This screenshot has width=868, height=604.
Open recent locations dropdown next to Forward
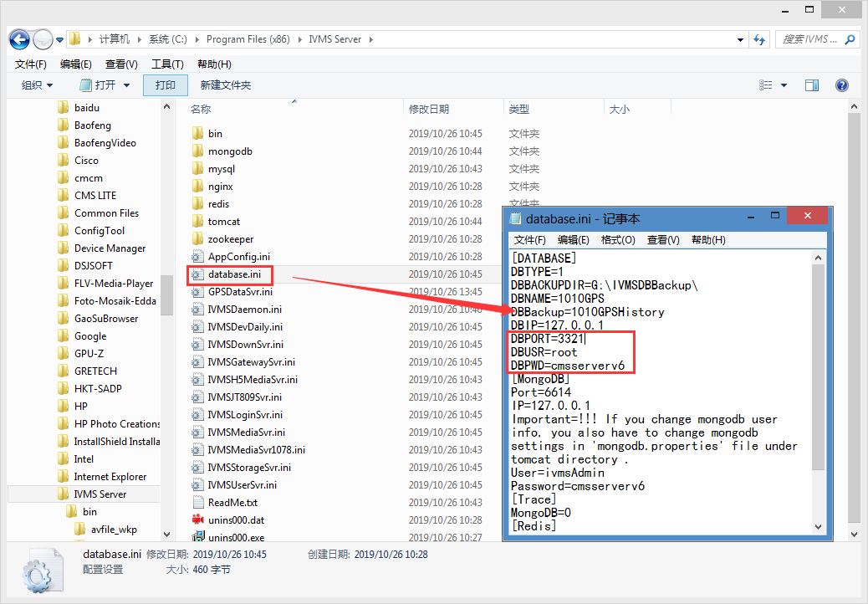click(59, 40)
